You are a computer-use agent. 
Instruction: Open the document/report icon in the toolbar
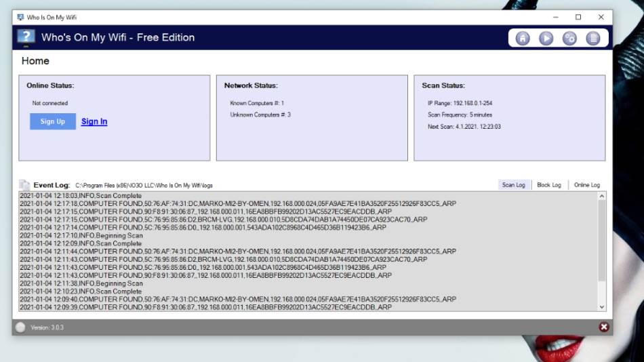coord(593,39)
